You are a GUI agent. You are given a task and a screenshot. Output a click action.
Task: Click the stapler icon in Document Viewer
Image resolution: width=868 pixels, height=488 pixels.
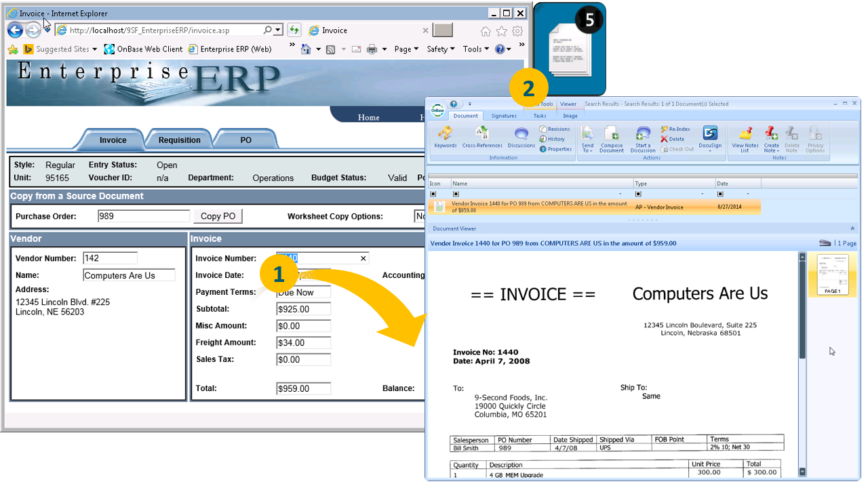[x=825, y=243]
